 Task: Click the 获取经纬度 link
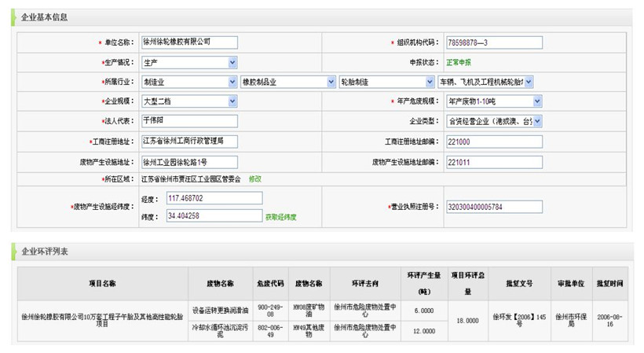(280, 217)
